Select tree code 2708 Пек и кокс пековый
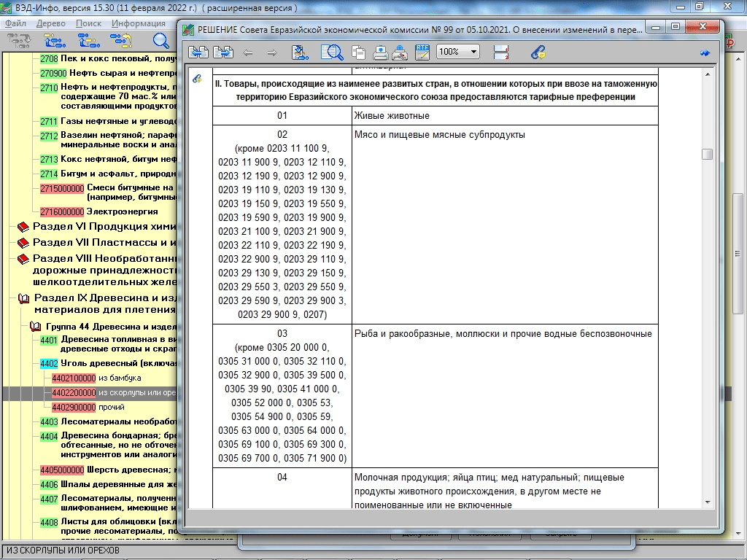 click(49, 59)
